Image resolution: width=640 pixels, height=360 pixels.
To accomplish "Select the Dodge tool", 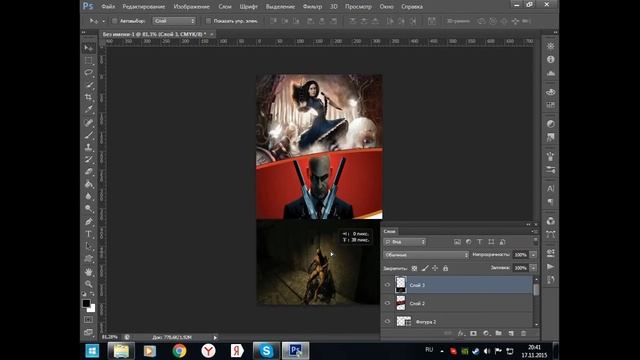I will [89, 209].
